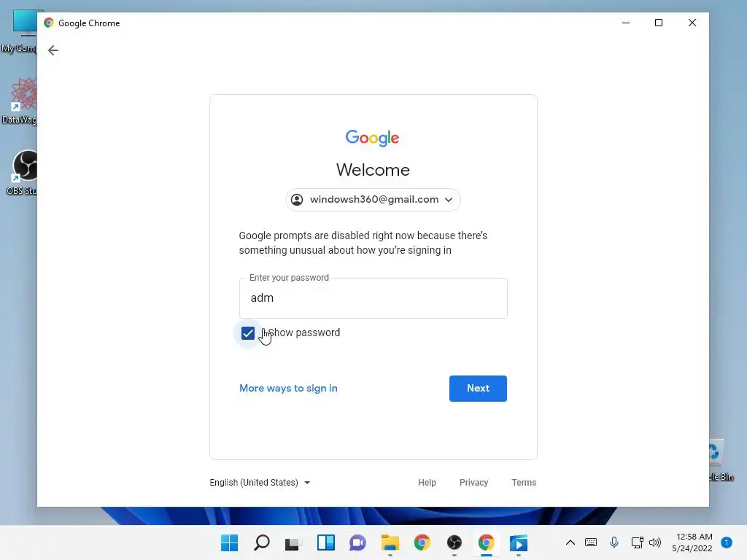Focus the Enter your password field

coord(373,298)
